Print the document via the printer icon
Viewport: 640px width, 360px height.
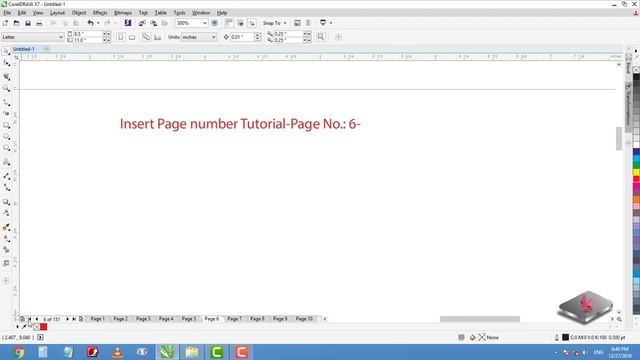39,23
